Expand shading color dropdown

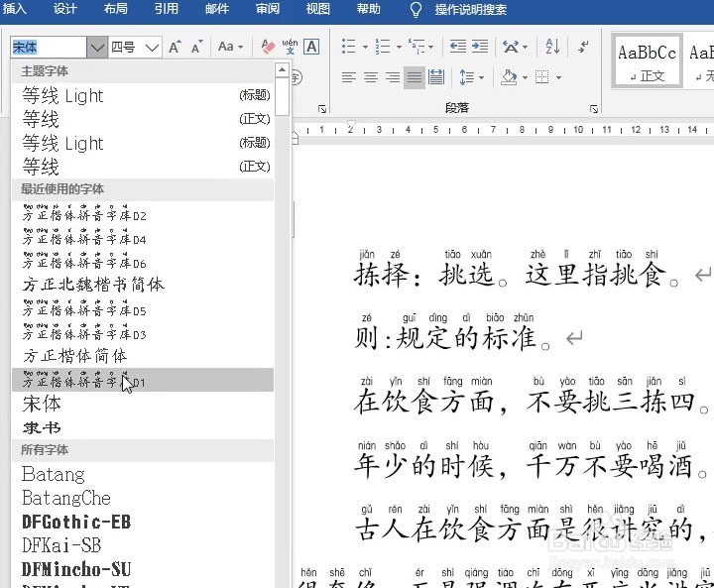pyautogui.click(x=525, y=78)
